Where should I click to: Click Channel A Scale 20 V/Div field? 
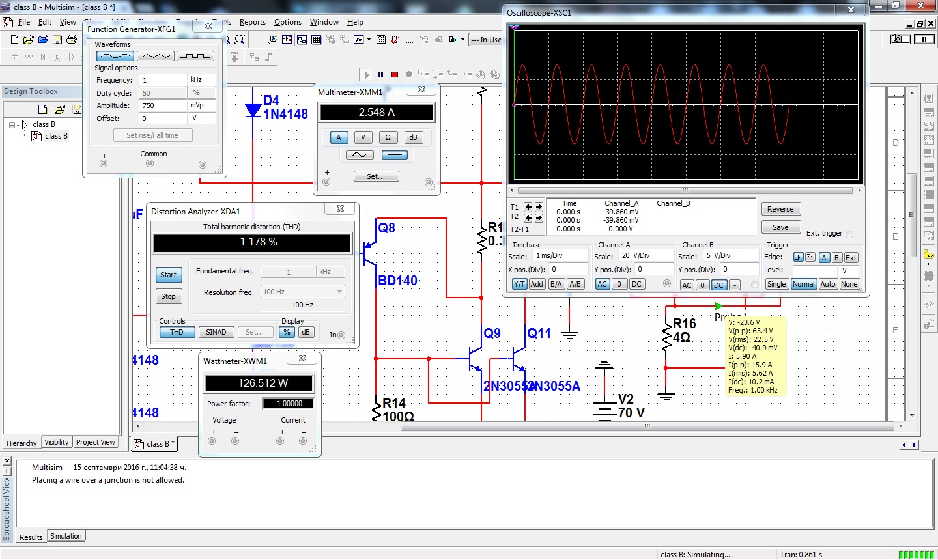[646, 255]
